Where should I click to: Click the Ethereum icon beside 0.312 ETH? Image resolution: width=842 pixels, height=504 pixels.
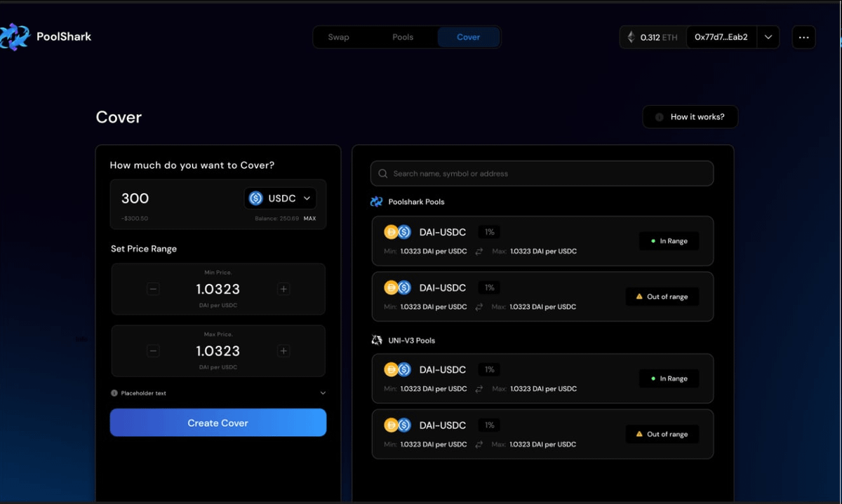click(x=631, y=37)
